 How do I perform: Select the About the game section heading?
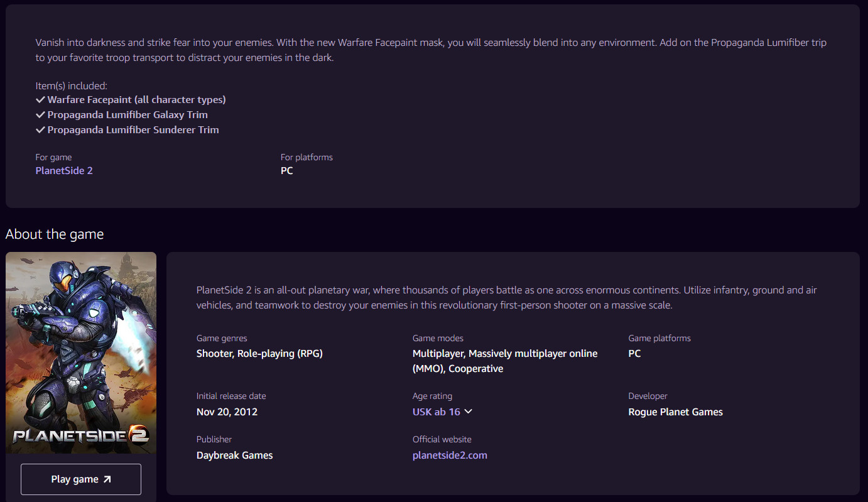pos(54,234)
